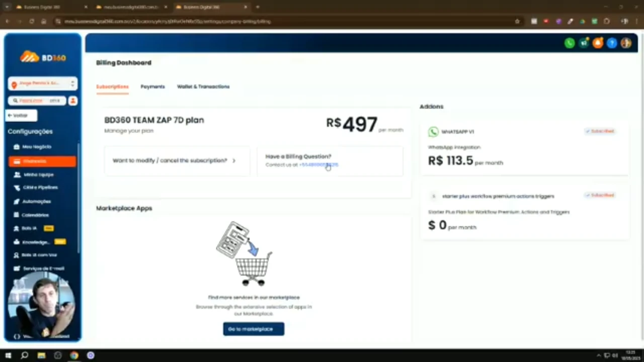Click the Bots IA com Voz icon

[17, 255]
